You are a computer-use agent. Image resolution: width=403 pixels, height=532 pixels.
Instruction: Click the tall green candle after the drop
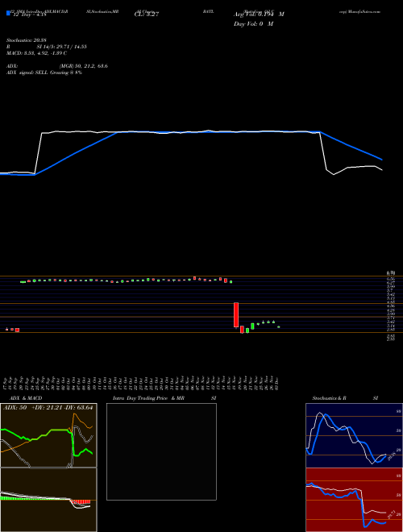(x=252, y=326)
